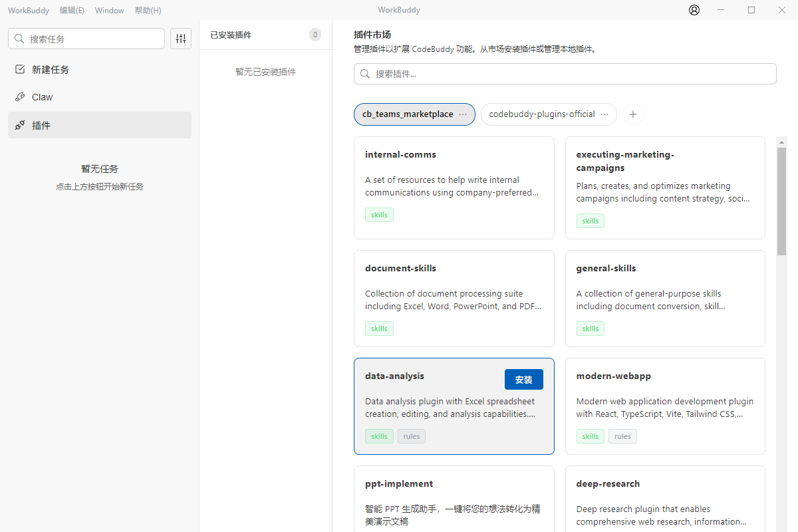
Task: Click the plugin list vertical scrollbar
Action: 781,199
